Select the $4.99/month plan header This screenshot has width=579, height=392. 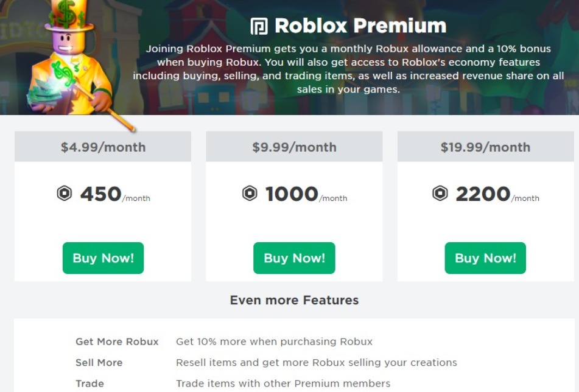(103, 147)
